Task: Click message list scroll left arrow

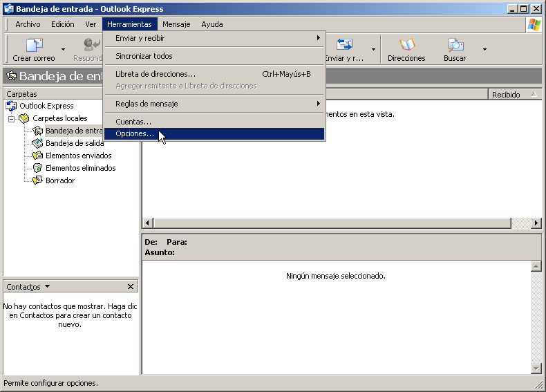Action: [x=148, y=223]
